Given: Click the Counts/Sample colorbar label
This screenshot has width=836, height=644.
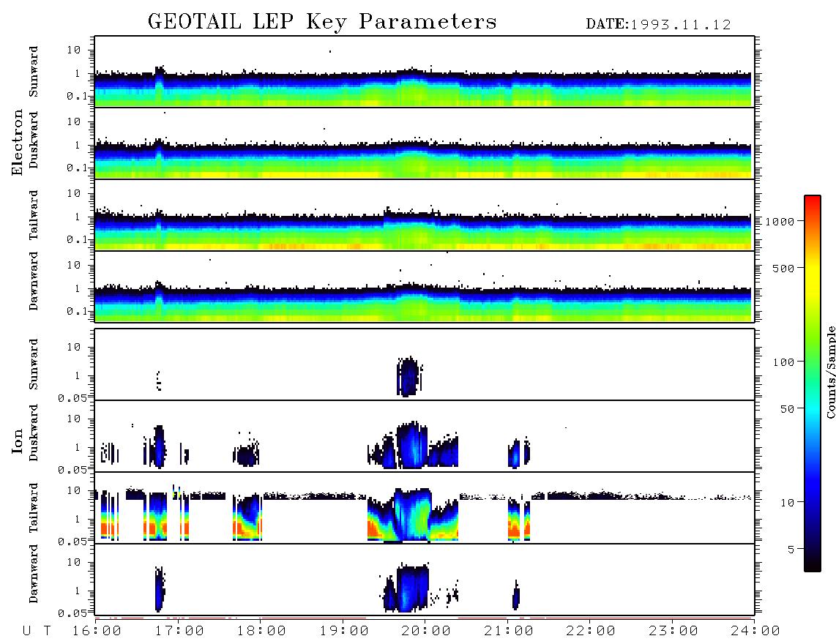Looking at the screenshot, I should 830,372.
